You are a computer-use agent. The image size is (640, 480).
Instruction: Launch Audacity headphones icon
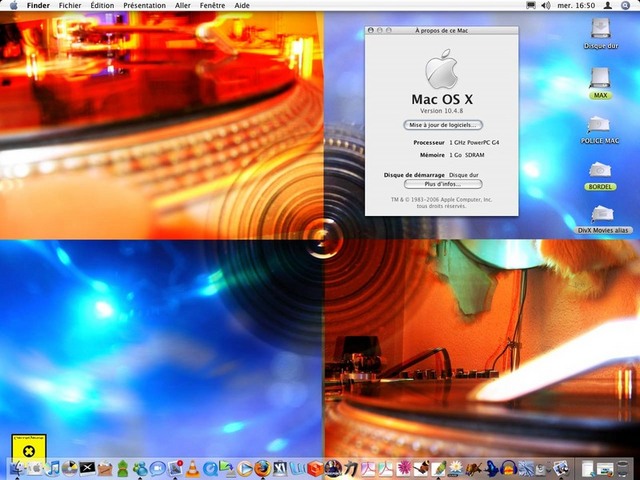[x=509, y=468]
